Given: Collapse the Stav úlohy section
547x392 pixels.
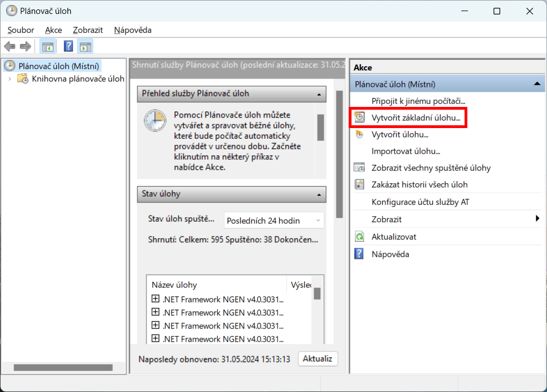Looking at the screenshot, I should coord(318,194).
